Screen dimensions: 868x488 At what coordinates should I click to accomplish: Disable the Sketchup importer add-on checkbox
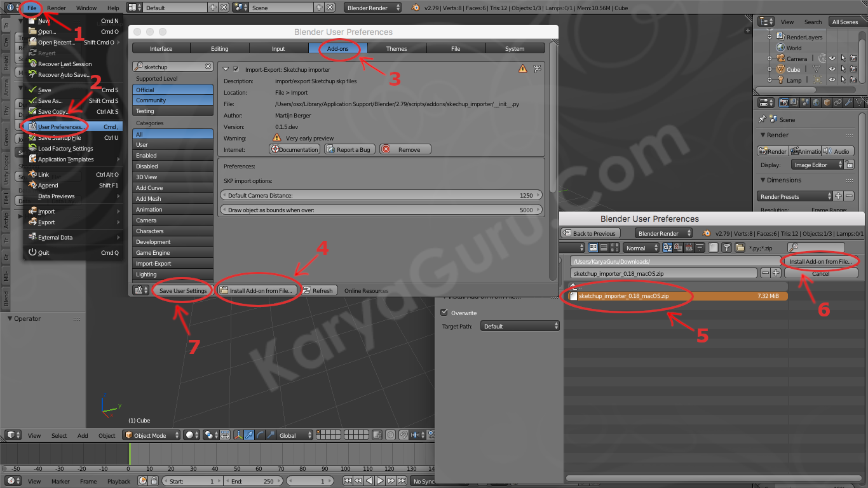[x=236, y=69]
